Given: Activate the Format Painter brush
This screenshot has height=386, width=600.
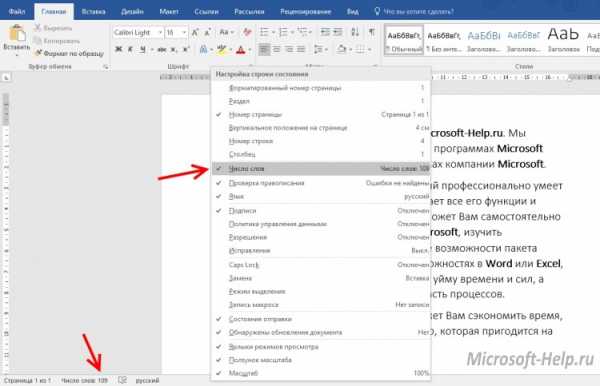Looking at the screenshot, I should click(x=38, y=53).
